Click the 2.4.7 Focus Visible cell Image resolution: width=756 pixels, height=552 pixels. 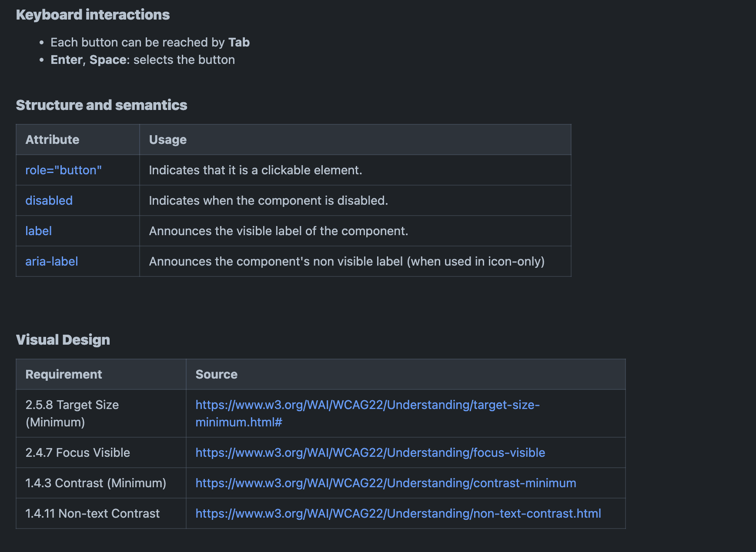tap(77, 452)
